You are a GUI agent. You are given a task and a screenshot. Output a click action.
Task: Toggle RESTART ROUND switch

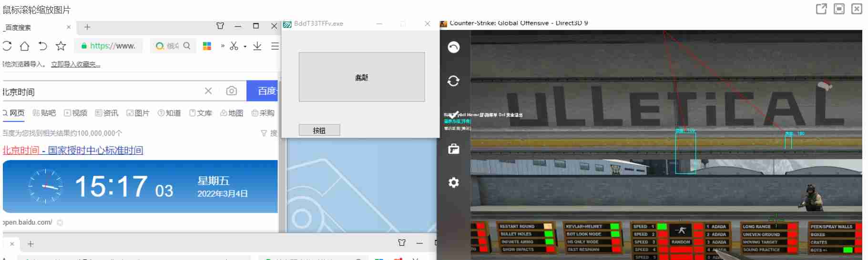click(548, 226)
